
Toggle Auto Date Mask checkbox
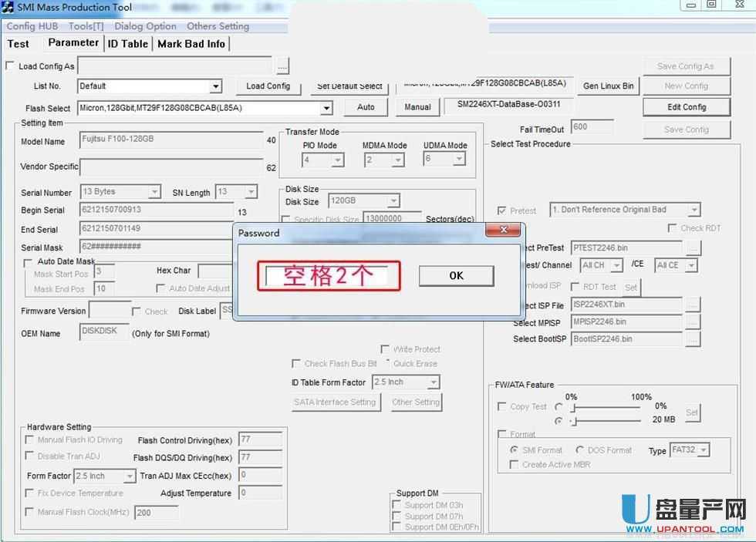coord(28,263)
